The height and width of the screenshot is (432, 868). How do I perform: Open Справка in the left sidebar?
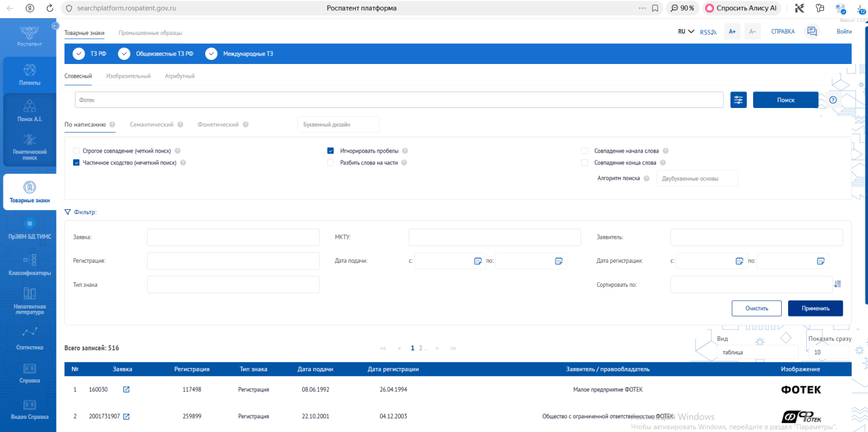click(x=29, y=373)
